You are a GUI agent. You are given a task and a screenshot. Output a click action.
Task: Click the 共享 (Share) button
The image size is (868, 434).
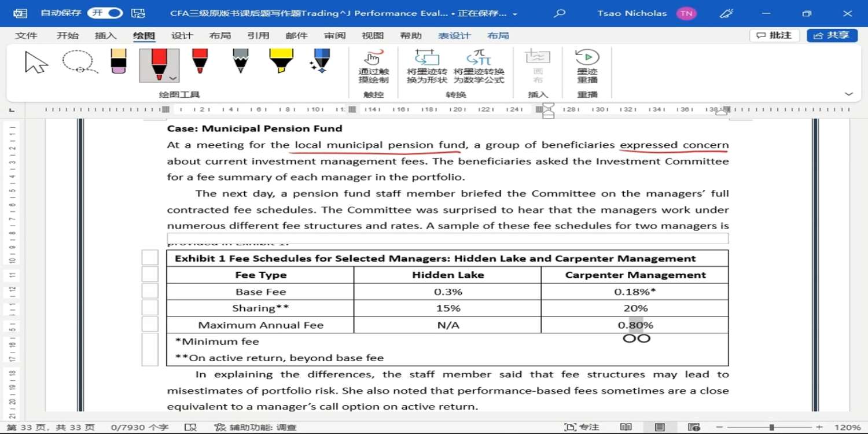tap(832, 35)
